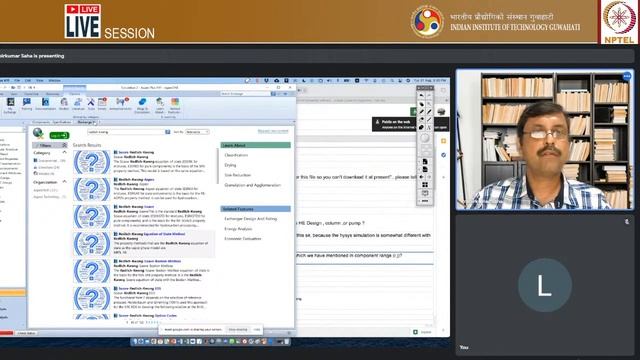Click the Related Features ribbon icon
Image resolution: width=640 pixels, height=360 pixels.
[x=175, y=105]
